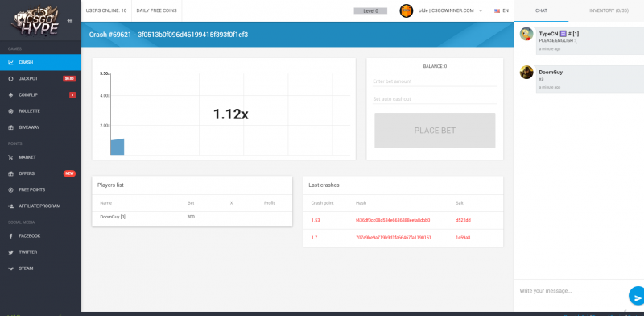Click the Enter bet amount field
Screen dimensions: 644x316
tap(435, 81)
